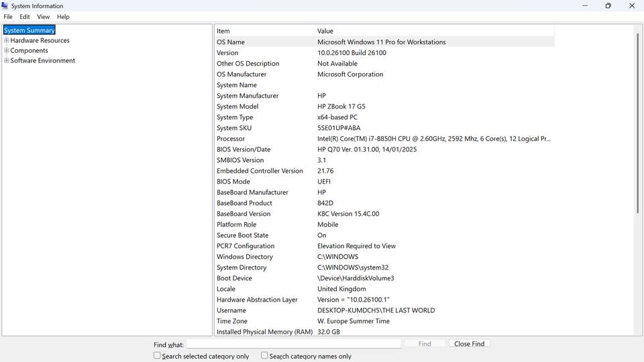Expand the Software Environment node
This screenshot has height=362, width=644.
(6, 60)
